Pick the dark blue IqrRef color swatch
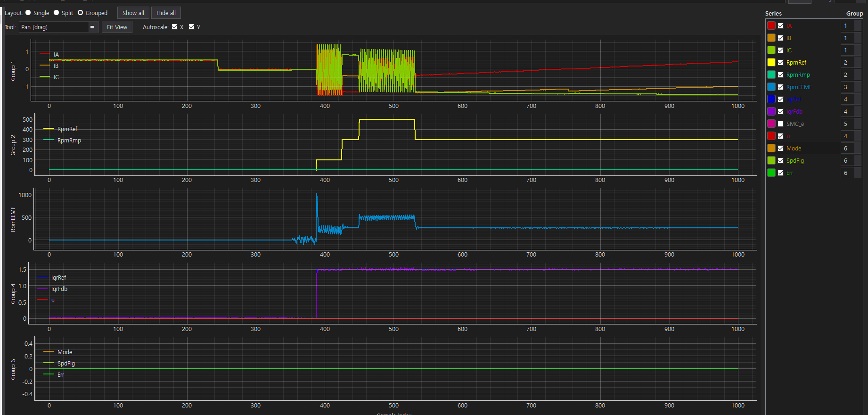Screen dimensions: 868x415 (x=771, y=99)
